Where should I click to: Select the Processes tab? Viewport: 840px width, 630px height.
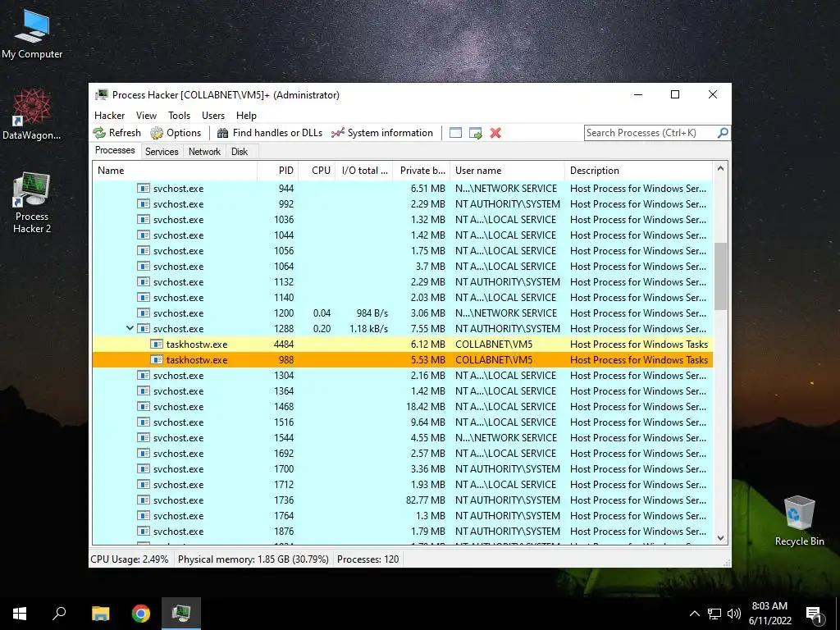(115, 151)
